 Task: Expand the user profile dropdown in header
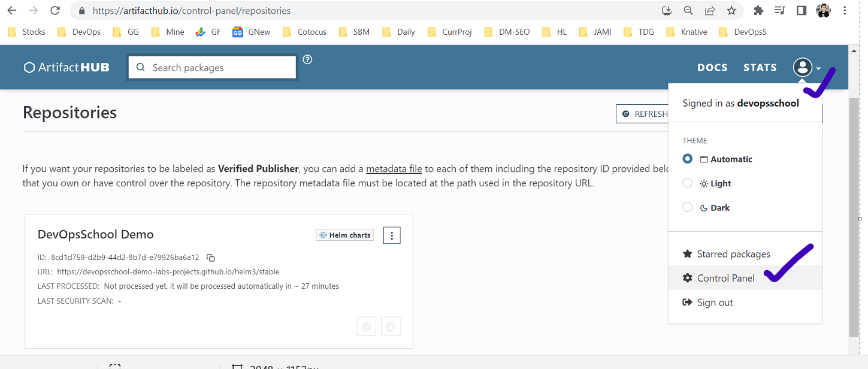(806, 68)
